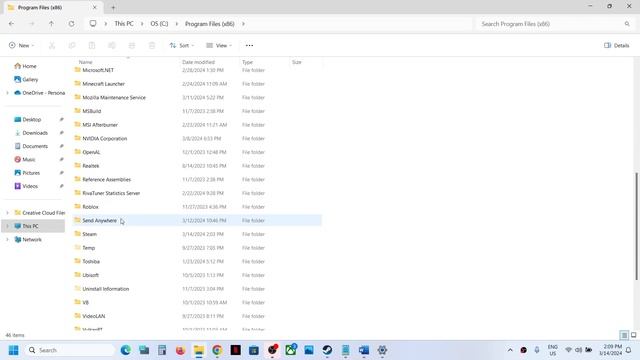Open pinned Pictures in sidebar
This screenshot has width=640, height=360.
[31, 173]
